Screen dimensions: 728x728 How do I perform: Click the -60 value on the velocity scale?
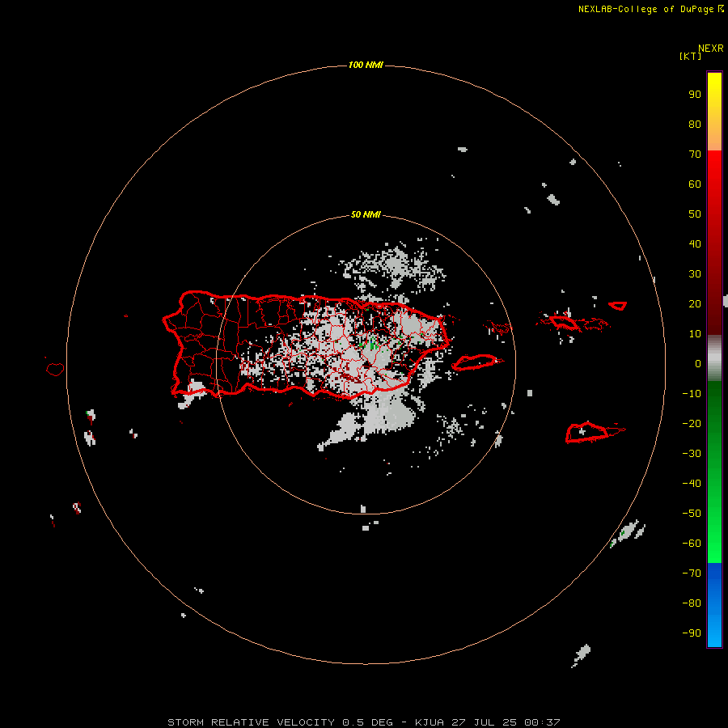click(692, 544)
